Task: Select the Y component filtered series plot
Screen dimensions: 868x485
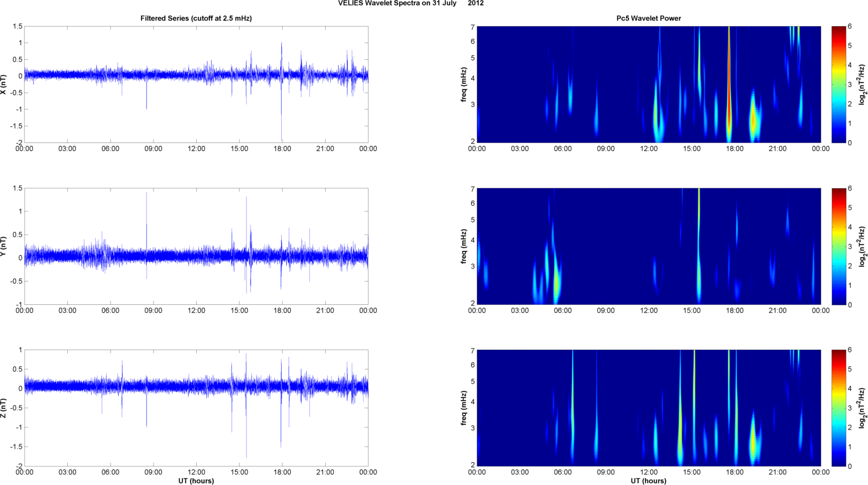Action: click(x=196, y=246)
